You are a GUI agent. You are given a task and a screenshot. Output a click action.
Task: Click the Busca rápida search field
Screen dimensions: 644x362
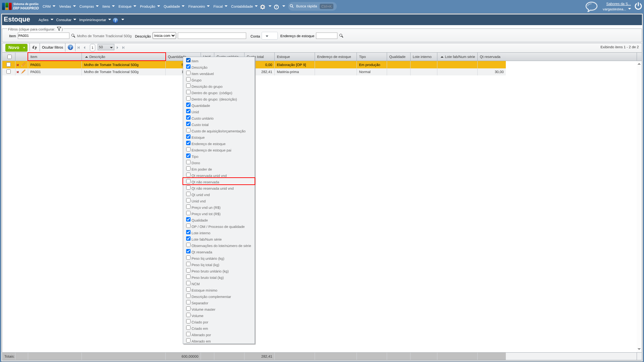[312, 6]
